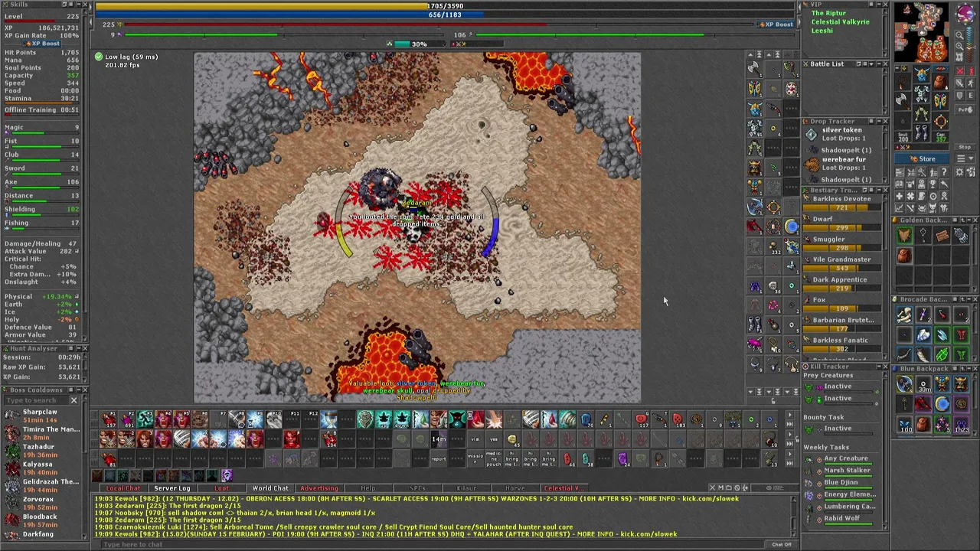980x551 pixels.
Task: Click the minimap floor level indicator
Action: [x=969, y=44]
